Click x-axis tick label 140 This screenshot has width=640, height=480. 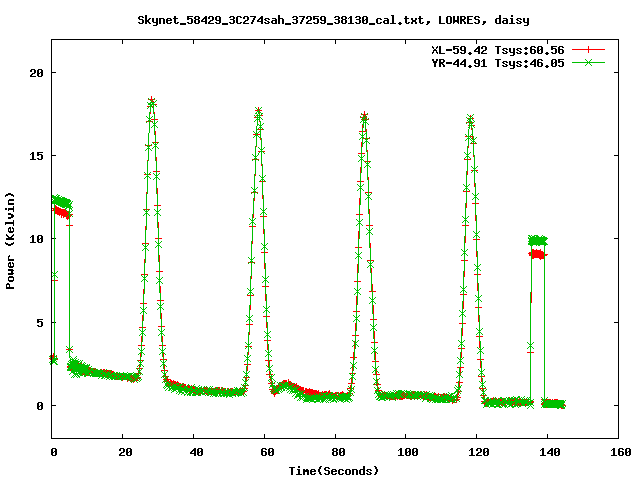(550, 452)
